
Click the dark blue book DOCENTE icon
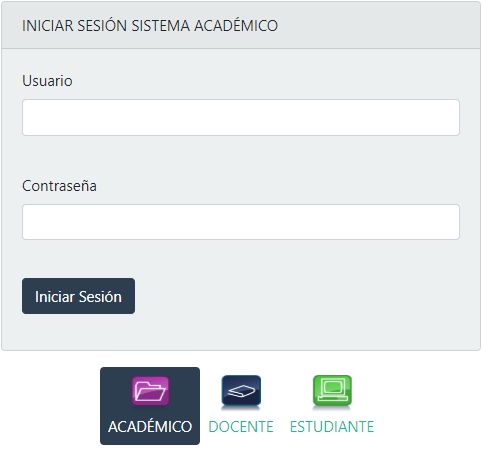(x=241, y=391)
